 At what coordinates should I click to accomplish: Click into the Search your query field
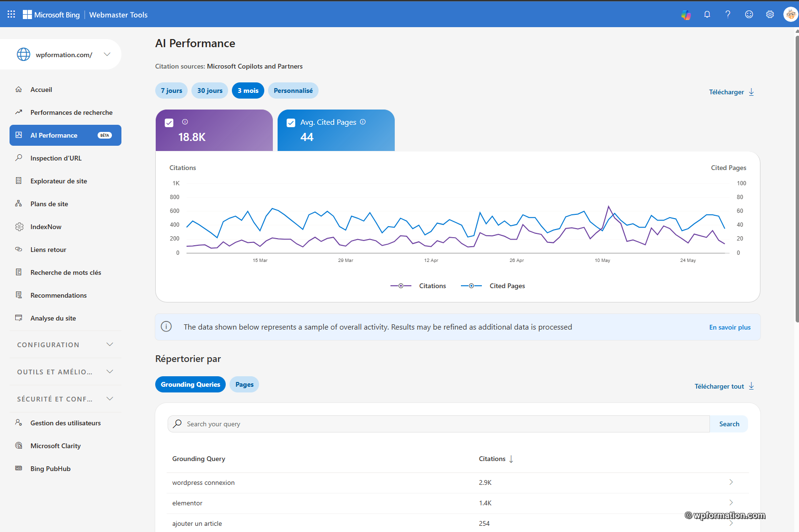439,424
